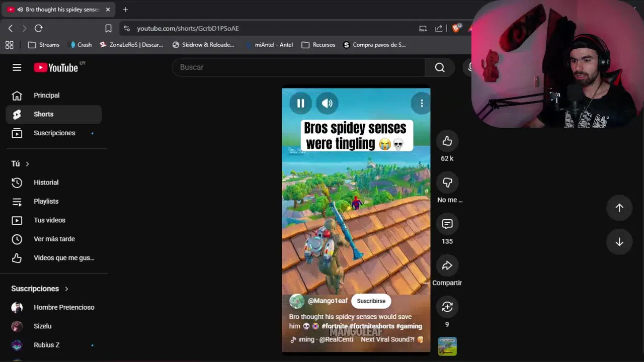The height and width of the screenshot is (362, 644).
Task: Open the Streams bookmark folder
Action: pyautogui.click(x=44, y=45)
